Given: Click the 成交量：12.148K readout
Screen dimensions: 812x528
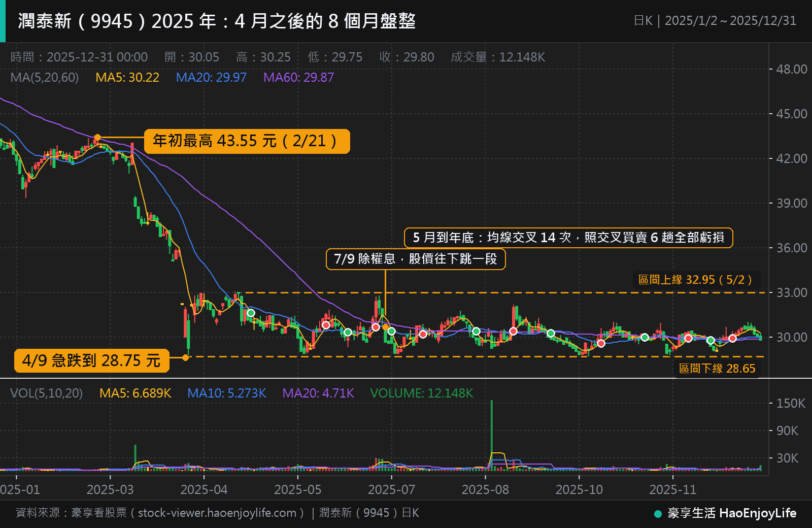Looking at the screenshot, I should pyautogui.click(x=498, y=57).
